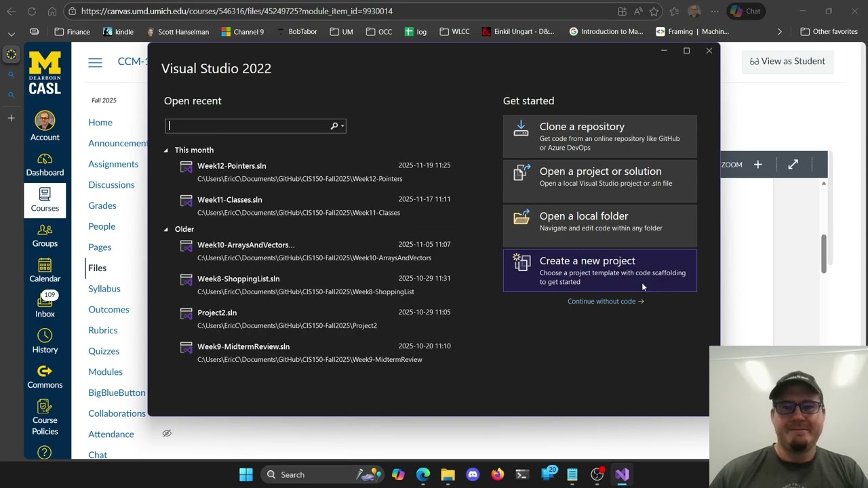Toggle the Canvas course menu hamburger

pos(95,62)
